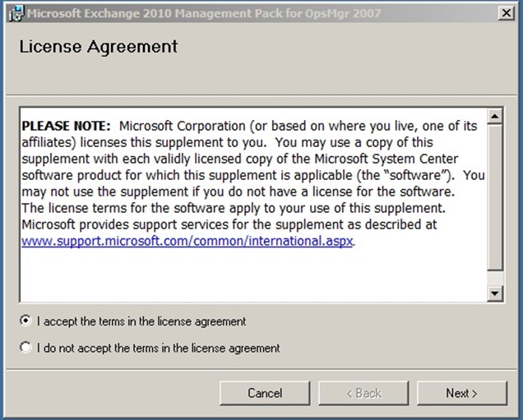Viewport: 523px width, 420px height.
Task: Select I do not accept the terms option
Action: [x=25, y=348]
